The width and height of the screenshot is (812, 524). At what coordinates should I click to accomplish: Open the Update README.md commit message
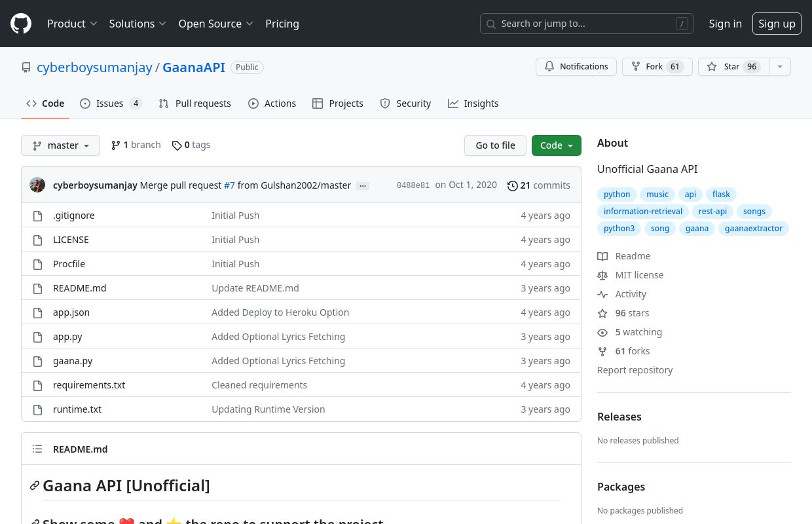click(255, 288)
